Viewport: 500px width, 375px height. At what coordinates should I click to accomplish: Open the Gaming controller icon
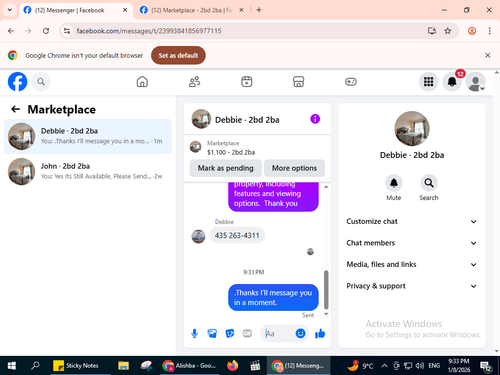[351, 82]
